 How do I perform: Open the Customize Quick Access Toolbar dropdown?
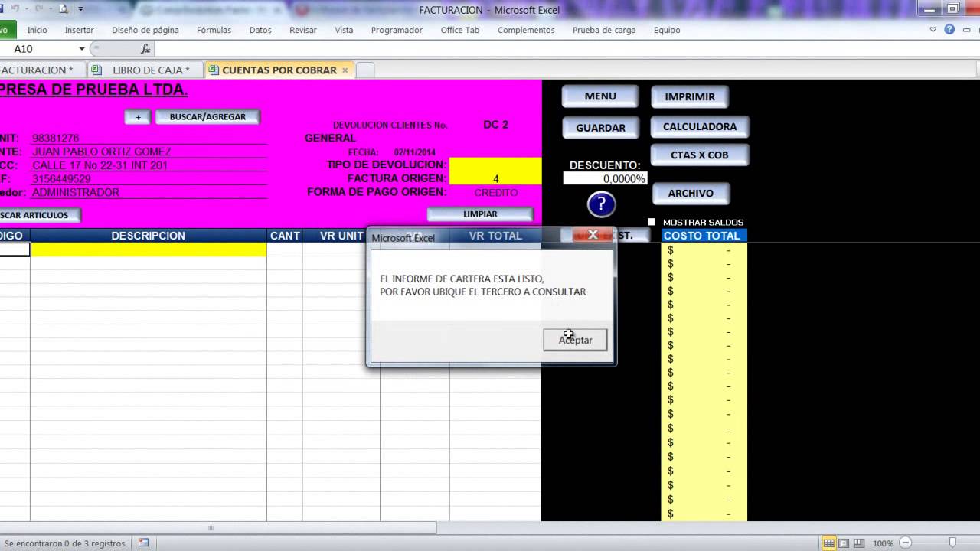coord(80,9)
